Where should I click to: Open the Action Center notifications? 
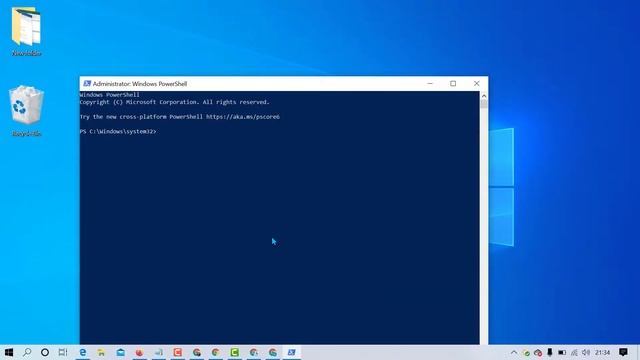tap(623, 352)
